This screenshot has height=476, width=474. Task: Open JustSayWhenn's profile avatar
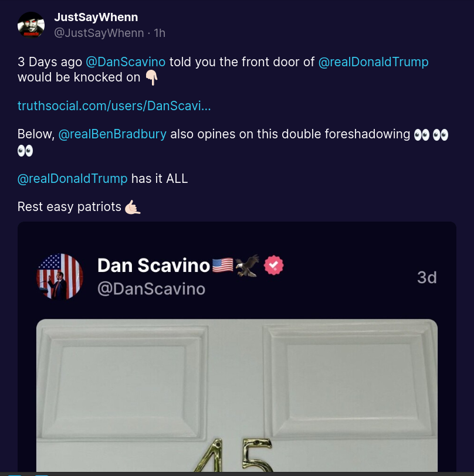pyautogui.click(x=31, y=25)
